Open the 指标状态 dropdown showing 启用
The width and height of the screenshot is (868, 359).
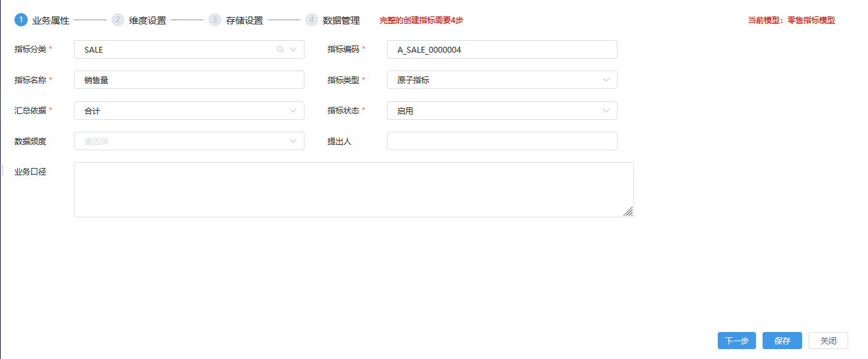[x=502, y=111]
